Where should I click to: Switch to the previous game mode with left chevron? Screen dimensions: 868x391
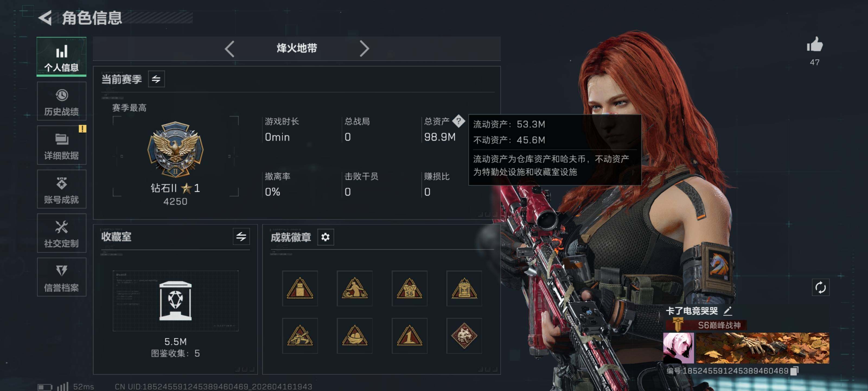coord(229,49)
